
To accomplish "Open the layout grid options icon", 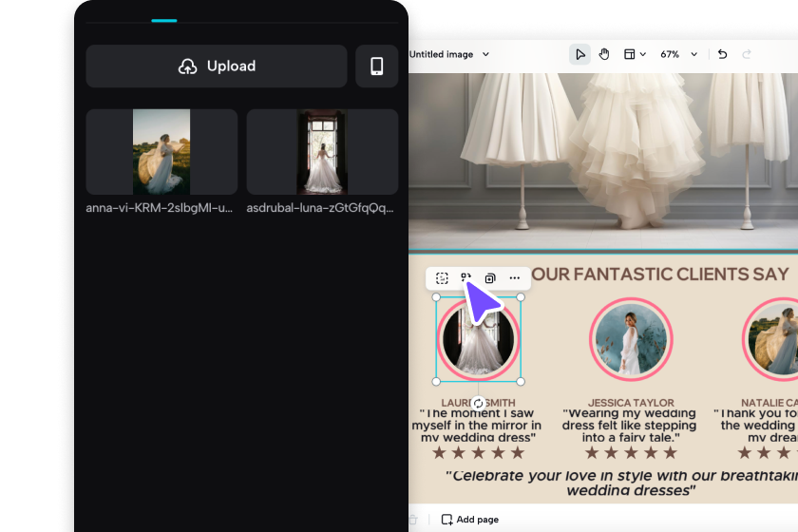I will coord(630,54).
